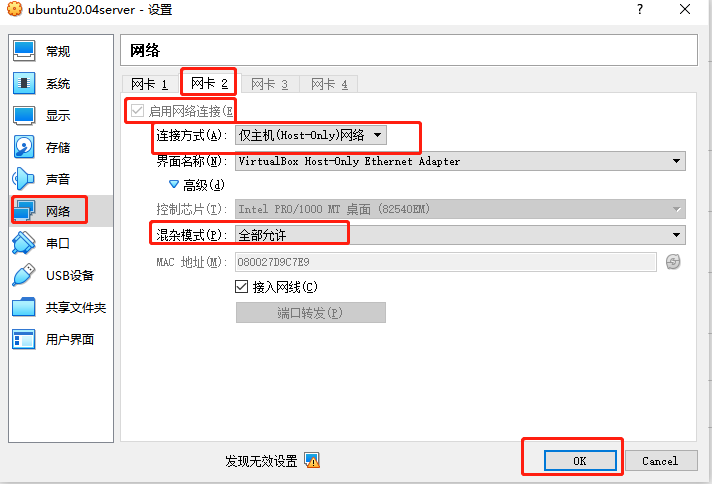The height and width of the screenshot is (484, 712).
Task: Open 控制芯片 Intel PRO/1000 dropdown
Action: tap(460, 209)
